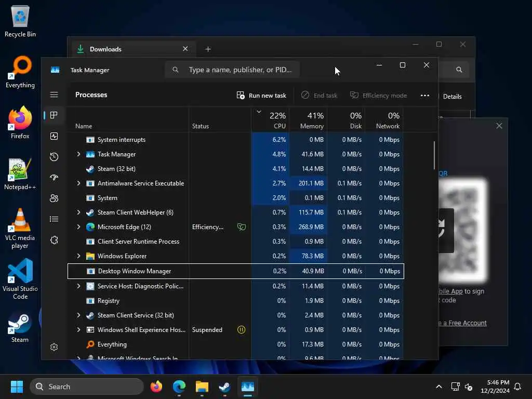Open Startup apps sidebar icon
532x399 pixels.
(54, 178)
